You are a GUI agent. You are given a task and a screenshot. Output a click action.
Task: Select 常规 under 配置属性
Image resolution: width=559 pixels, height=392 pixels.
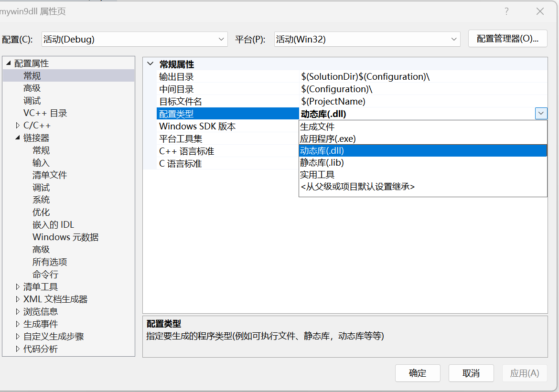coord(32,76)
